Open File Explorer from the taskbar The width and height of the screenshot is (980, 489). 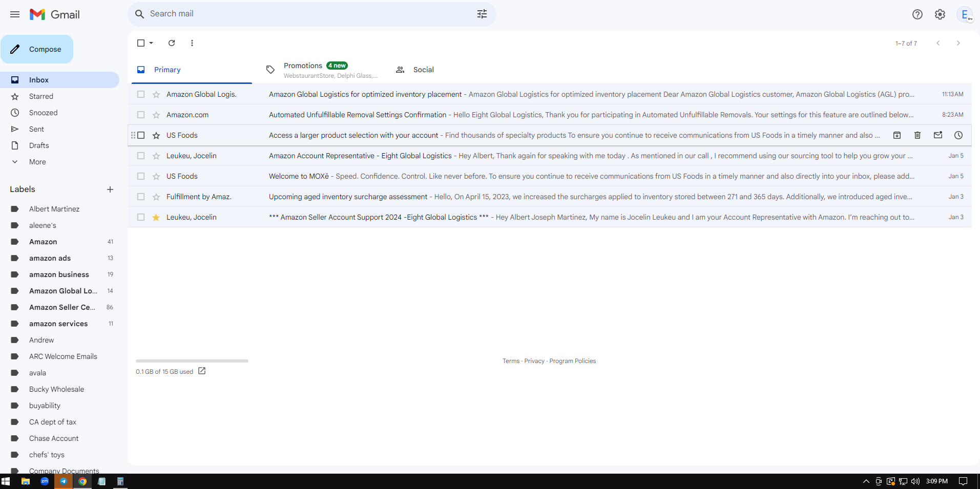pyautogui.click(x=25, y=481)
